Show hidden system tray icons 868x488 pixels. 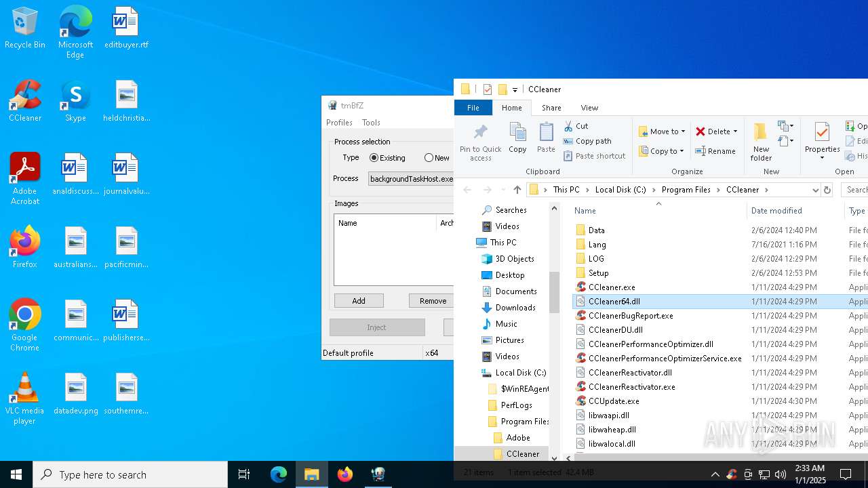715,474
